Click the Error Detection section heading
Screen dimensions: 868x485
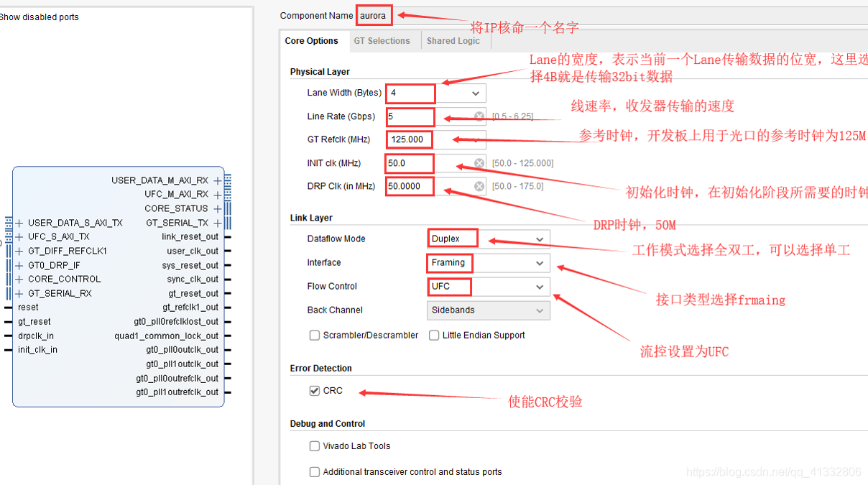click(320, 369)
